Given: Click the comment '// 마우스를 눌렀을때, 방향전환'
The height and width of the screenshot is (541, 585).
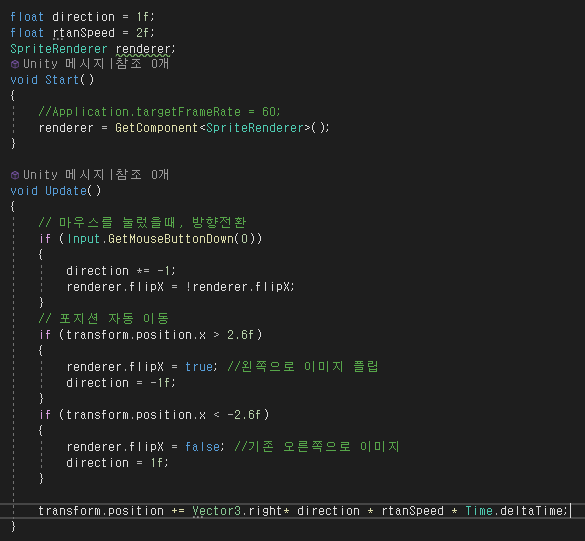Looking at the screenshot, I should click(x=142, y=223).
